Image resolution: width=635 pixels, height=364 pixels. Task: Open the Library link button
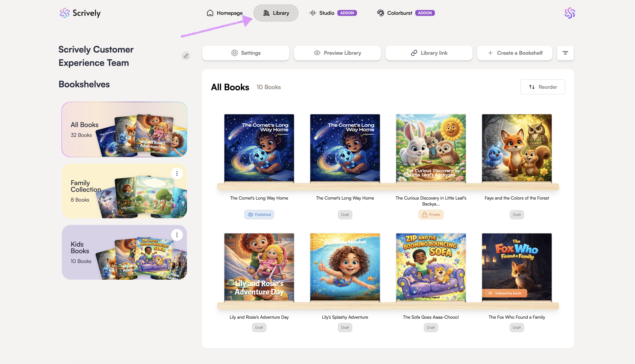(429, 53)
